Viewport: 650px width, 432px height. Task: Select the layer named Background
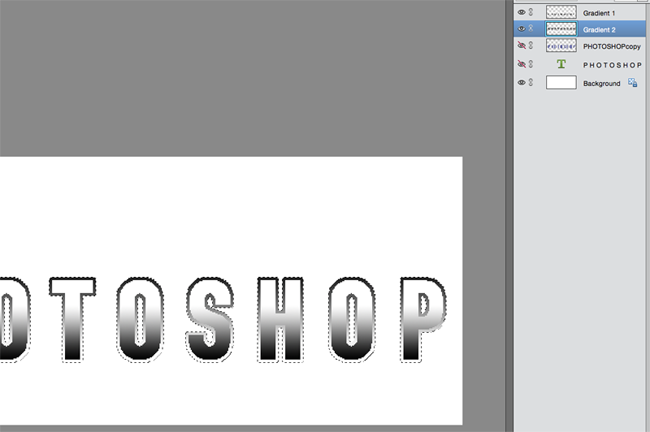coord(601,83)
